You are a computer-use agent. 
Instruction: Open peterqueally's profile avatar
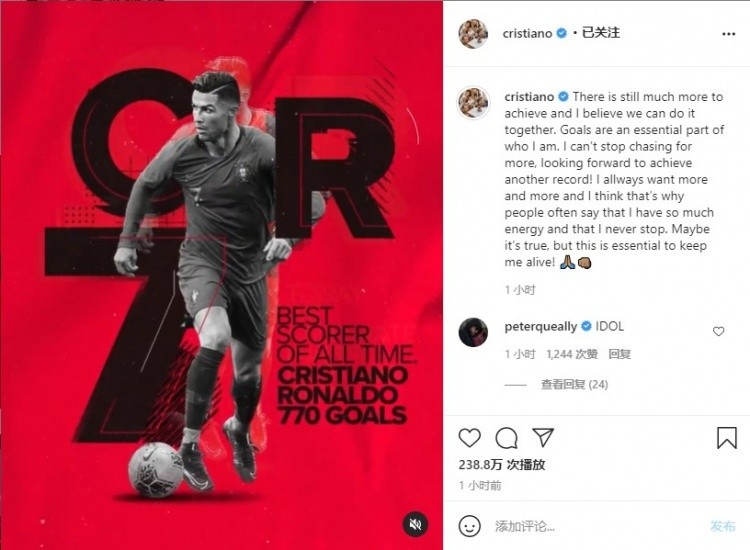(473, 332)
